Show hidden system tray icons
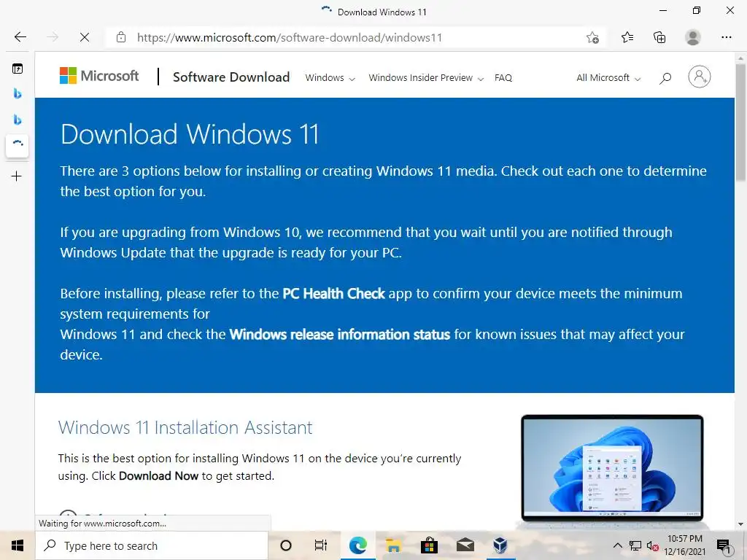Image resolution: width=747 pixels, height=560 pixels. click(x=617, y=545)
